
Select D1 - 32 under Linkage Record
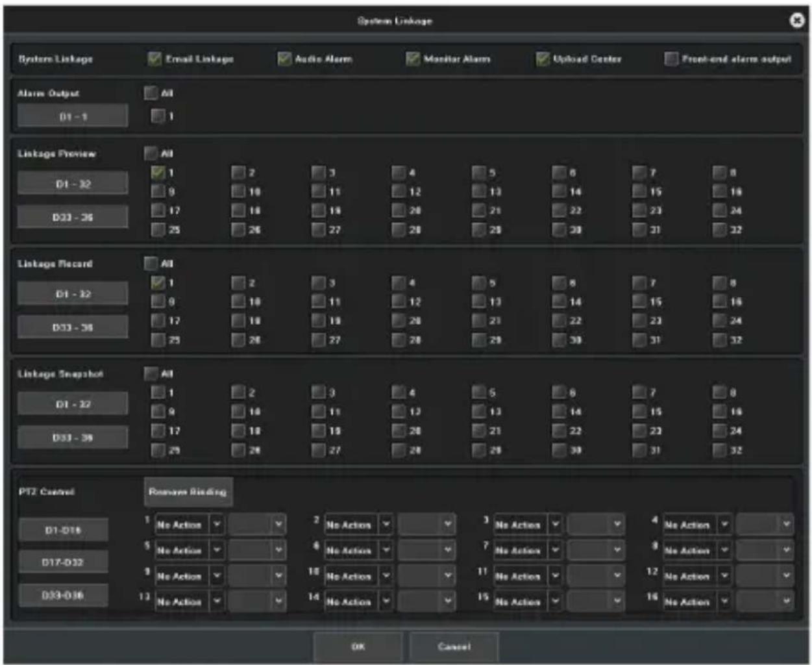click(x=73, y=294)
